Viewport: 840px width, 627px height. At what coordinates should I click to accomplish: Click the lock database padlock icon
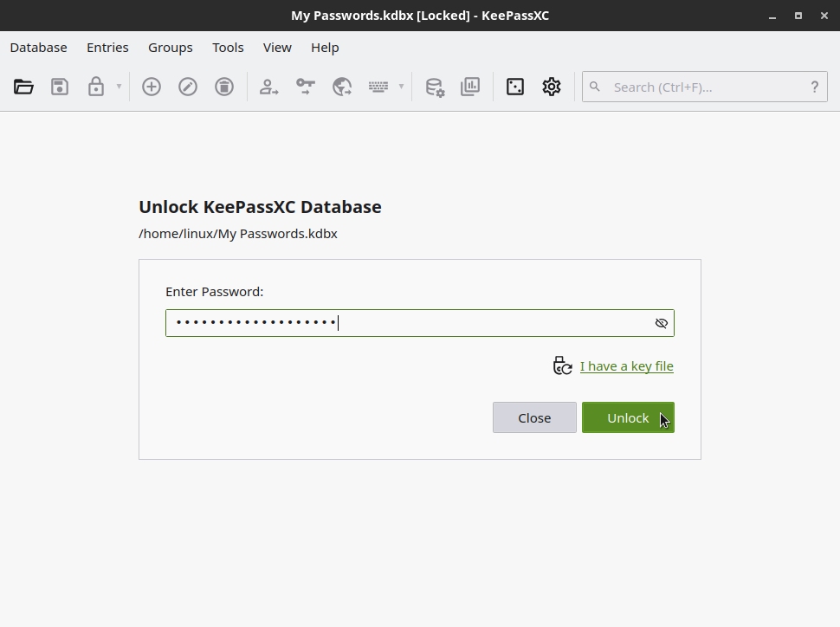96,87
